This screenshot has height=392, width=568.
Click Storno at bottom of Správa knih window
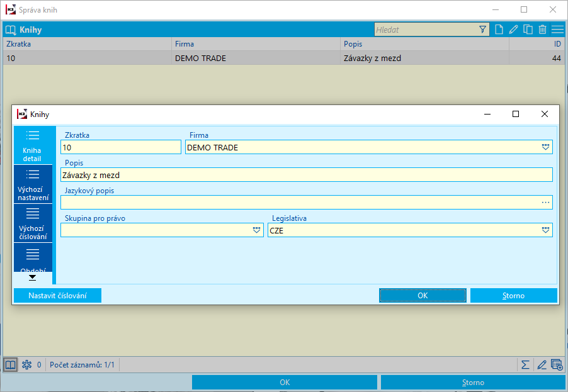coord(473,382)
